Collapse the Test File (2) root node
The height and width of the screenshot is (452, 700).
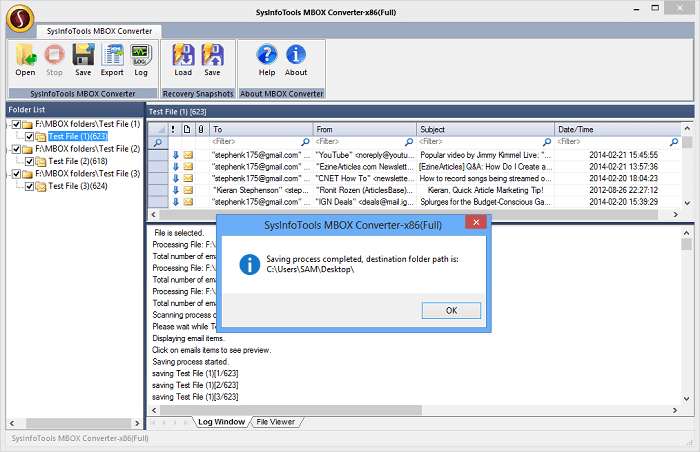pyautogui.click(x=8, y=150)
